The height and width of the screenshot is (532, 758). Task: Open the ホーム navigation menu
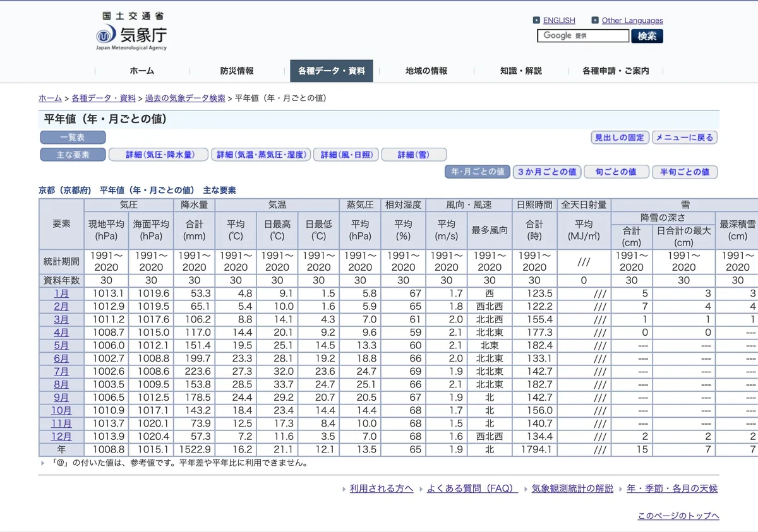[x=141, y=71]
